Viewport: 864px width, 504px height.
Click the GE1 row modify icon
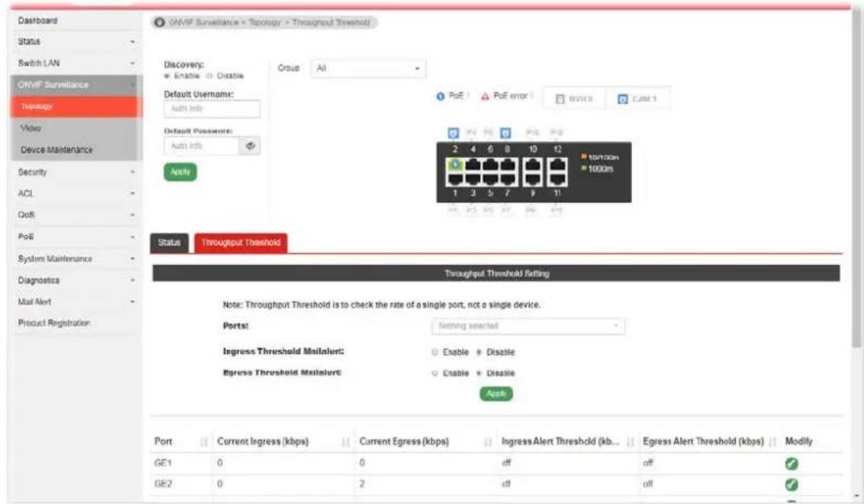(792, 464)
